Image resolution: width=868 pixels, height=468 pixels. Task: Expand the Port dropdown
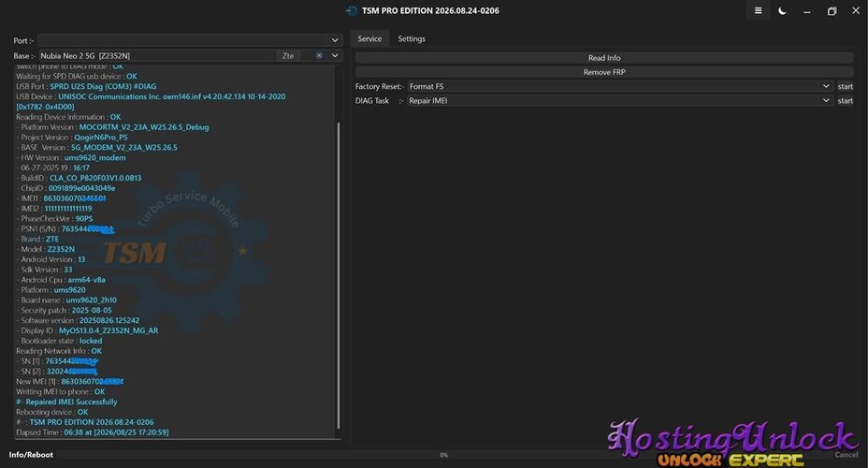tap(335, 40)
